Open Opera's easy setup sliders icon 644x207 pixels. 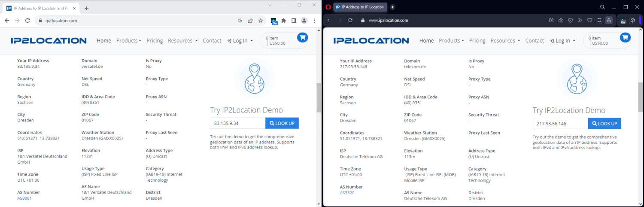(x=599, y=20)
